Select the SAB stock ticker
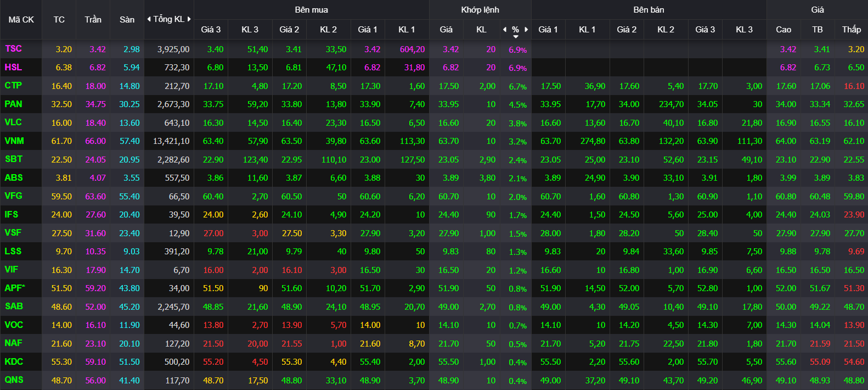 14,307
